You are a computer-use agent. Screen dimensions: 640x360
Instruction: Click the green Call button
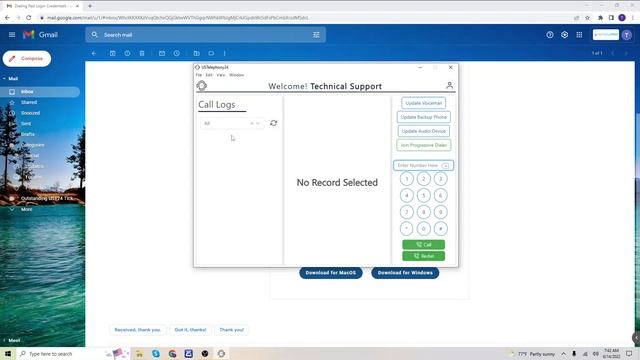pyautogui.click(x=424, y=244)
